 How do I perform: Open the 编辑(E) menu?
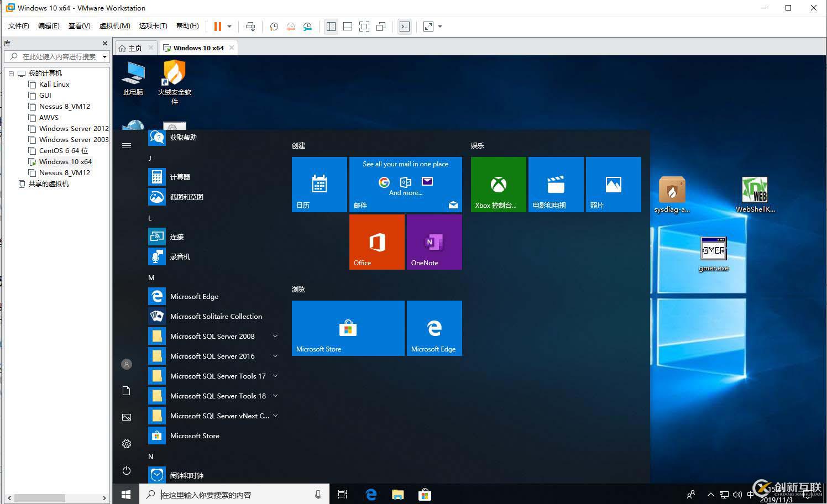click(x=49, y=26)
